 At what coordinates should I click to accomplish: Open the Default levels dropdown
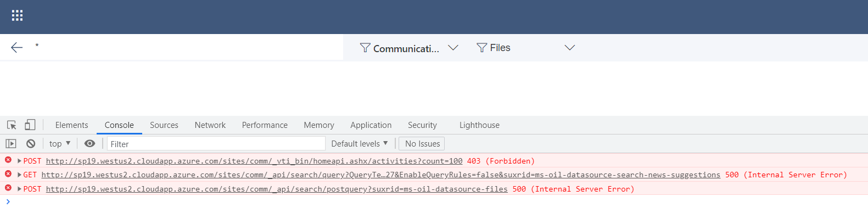360,143
